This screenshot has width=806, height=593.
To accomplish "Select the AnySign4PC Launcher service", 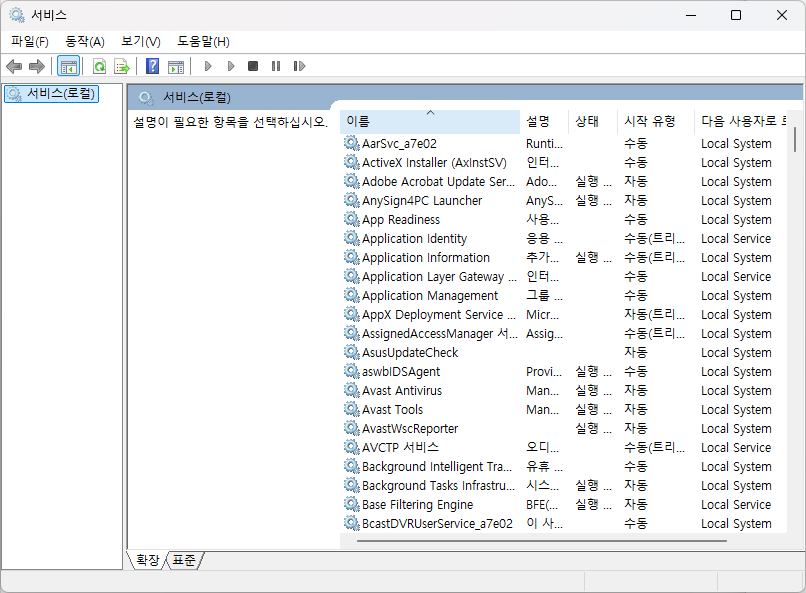I will click(x=563, y=200).
